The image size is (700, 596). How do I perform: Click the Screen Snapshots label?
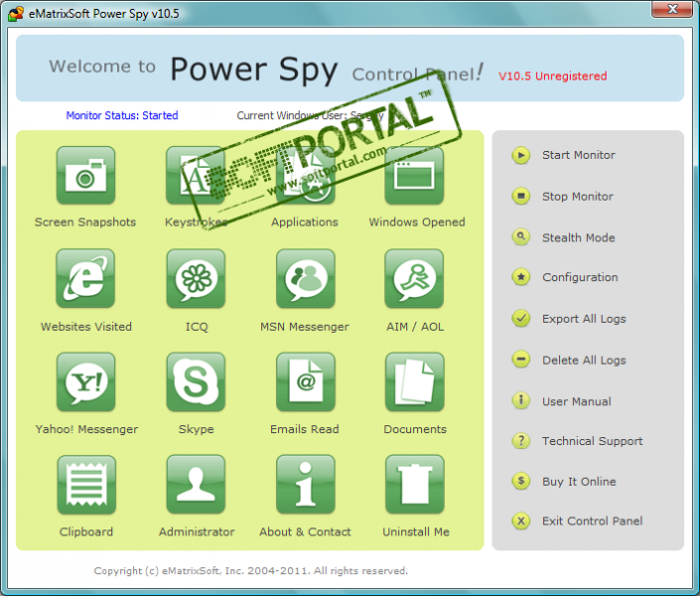(85, 223)
